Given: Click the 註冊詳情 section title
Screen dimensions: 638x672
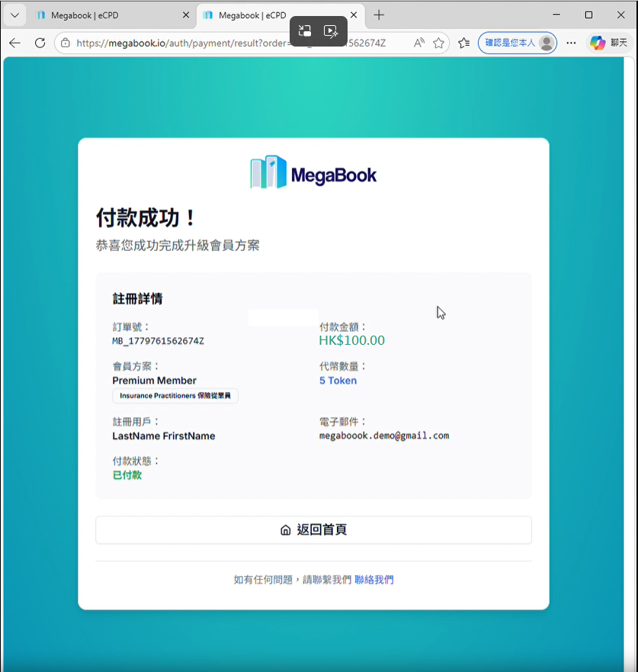Looking at the screenshot, I should 137,299.
